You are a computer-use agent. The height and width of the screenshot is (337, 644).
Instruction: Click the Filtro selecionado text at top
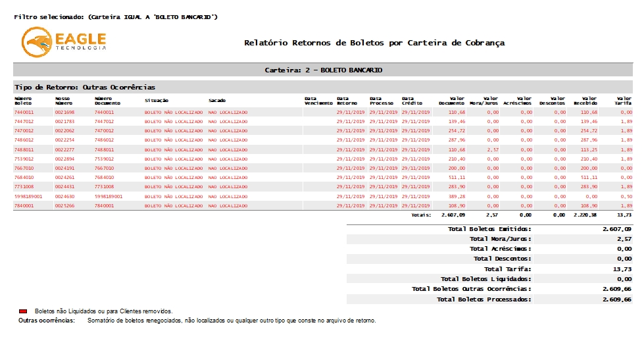click(116, 16)
